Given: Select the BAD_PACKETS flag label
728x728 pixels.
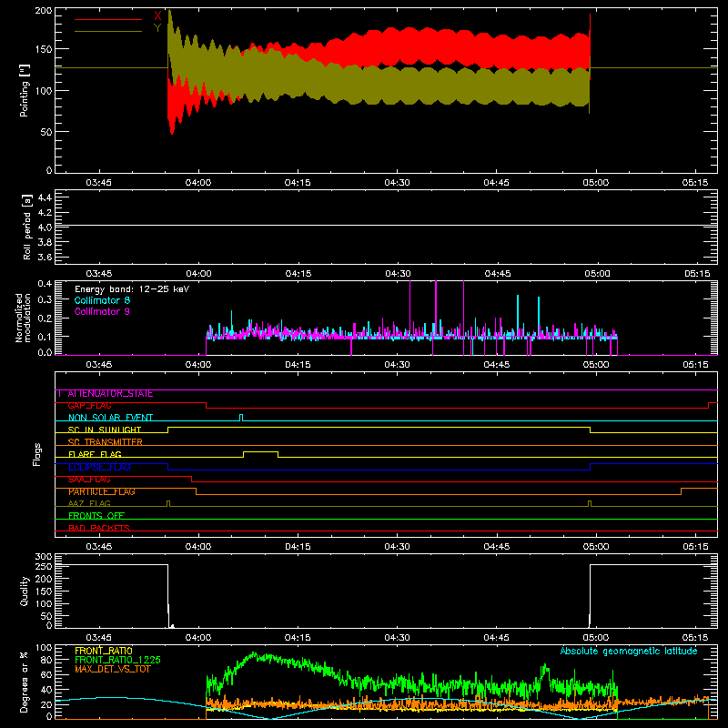Looking at the screenshot, I should [99, 528].
